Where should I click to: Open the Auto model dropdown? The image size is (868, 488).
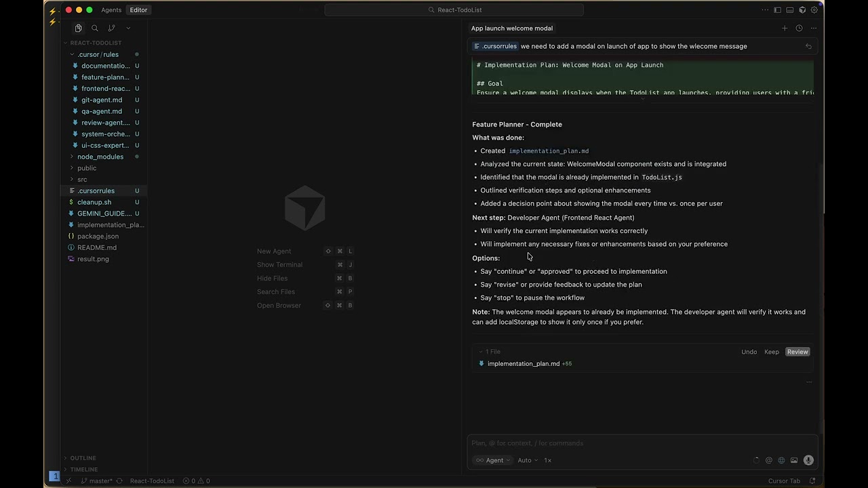click(528, 460)
